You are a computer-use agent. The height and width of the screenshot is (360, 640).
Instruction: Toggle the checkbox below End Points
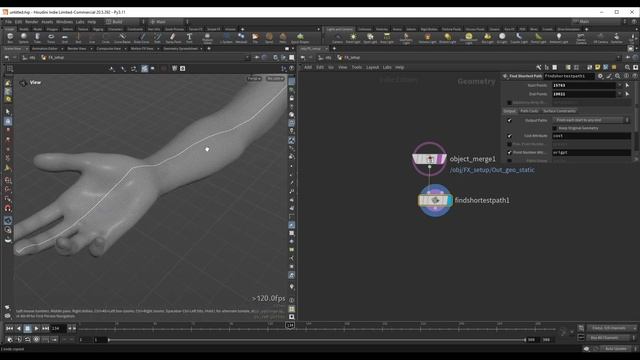(509, 102)
